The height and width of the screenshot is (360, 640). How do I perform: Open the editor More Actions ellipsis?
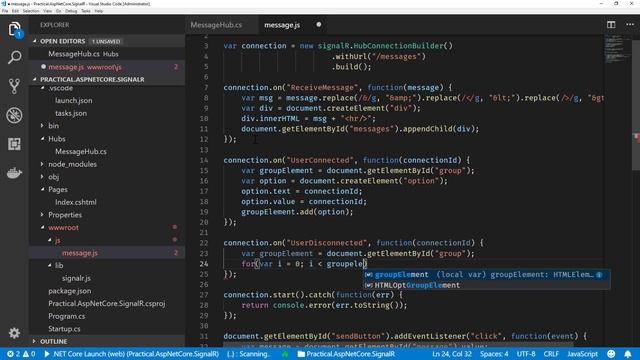(x=630, y=24)
